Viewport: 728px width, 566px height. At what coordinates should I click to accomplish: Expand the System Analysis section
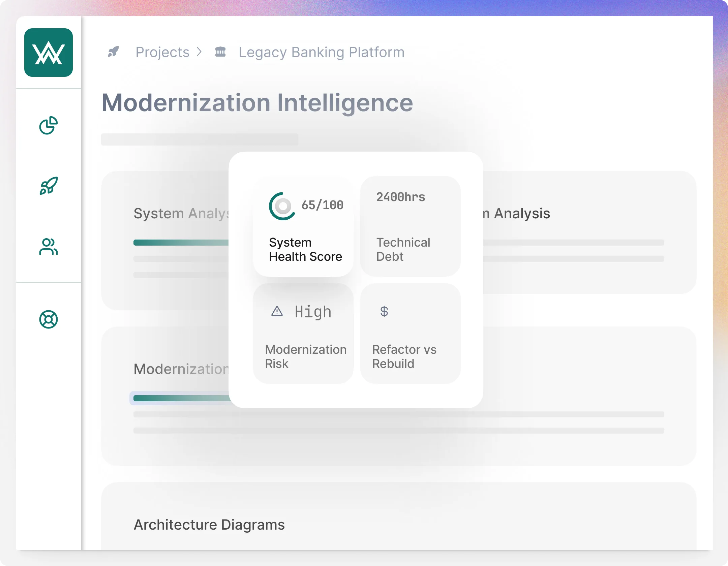click(x=182, y=213)
